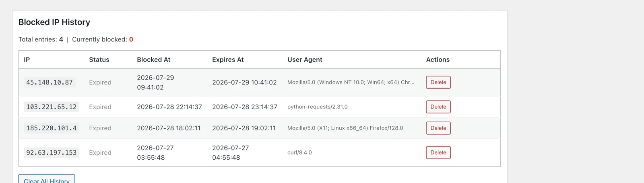Click the Actions column header

pyautogui.click(x=438, y=60)
